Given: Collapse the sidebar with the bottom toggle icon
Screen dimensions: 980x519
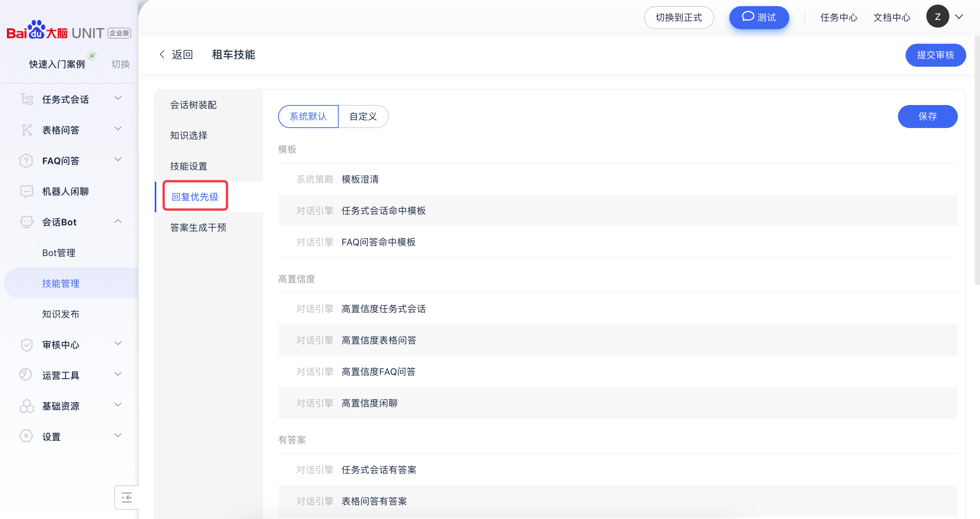Looking at the screenshot, I should (x=127, y=497).
